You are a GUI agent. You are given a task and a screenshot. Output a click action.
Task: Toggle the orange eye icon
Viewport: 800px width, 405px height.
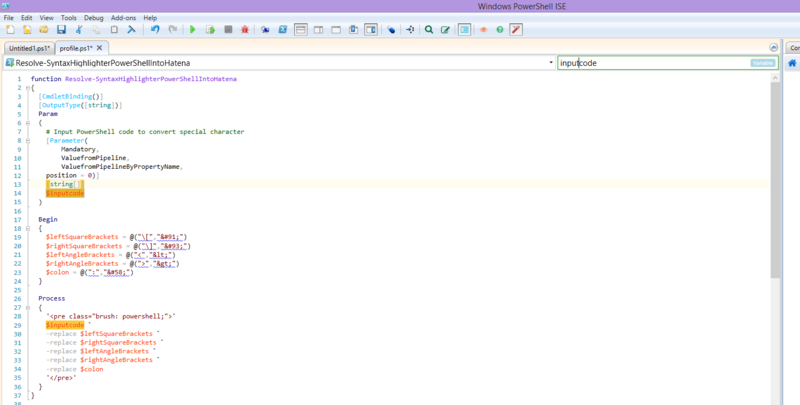click(x=483, y=30)
